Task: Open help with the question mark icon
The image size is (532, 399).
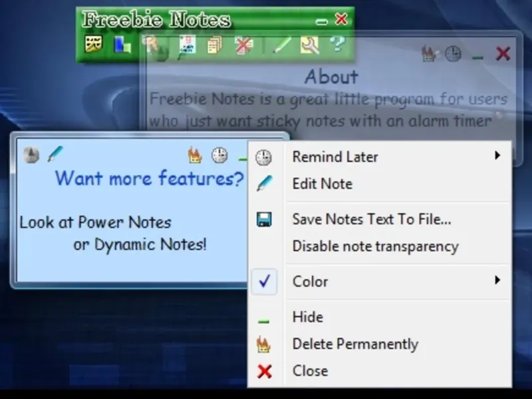Action: point(338,45)
